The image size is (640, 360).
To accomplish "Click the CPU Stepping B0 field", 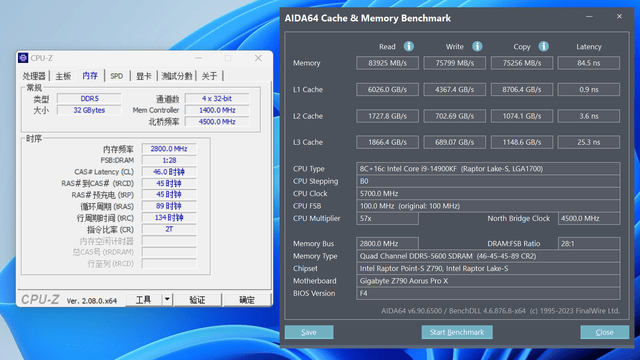I will click(488, 181).
